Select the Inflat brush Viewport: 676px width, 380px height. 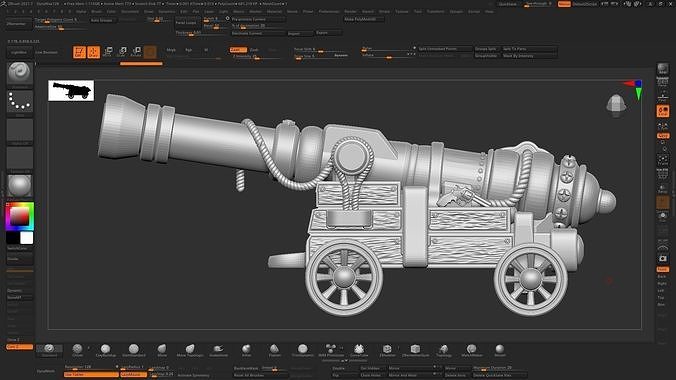coord(246,350)
